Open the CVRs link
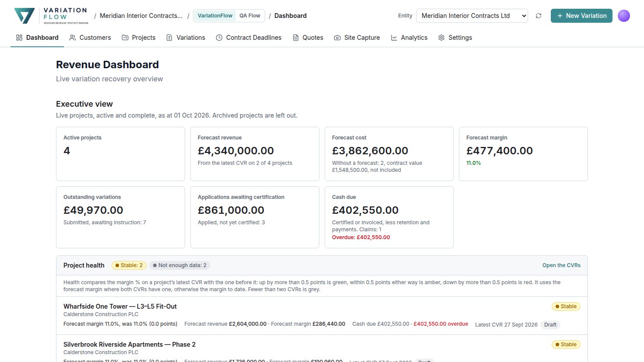644x362 pixels. coord(561,265)
